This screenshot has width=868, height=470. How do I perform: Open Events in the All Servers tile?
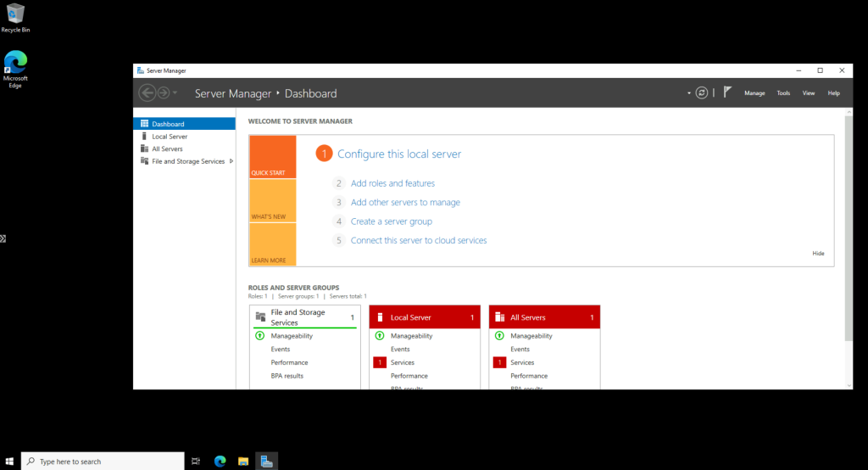[520, 350]
